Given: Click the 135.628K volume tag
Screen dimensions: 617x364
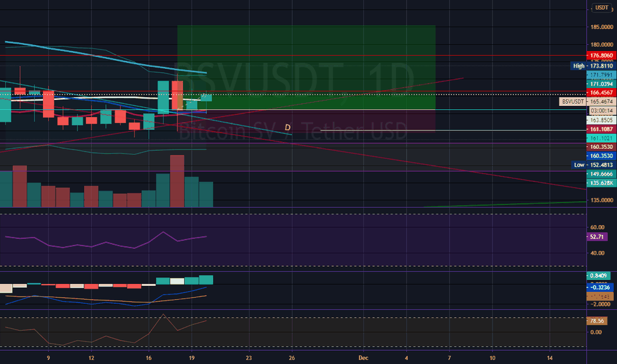Looking at the screenshot, I should click(x=601, y=183).
